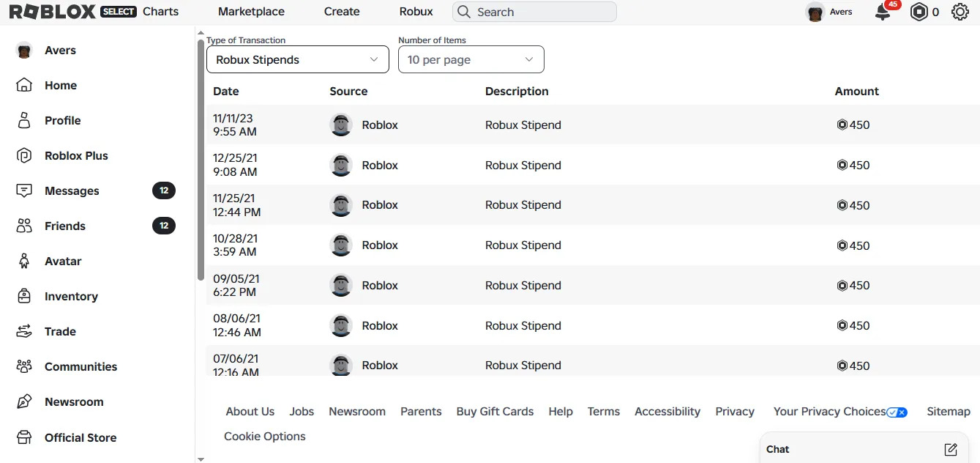The height and width of the screenshot is (463, 980).
Task: Click the Messages count badge
Action: (x=164, y=190)
